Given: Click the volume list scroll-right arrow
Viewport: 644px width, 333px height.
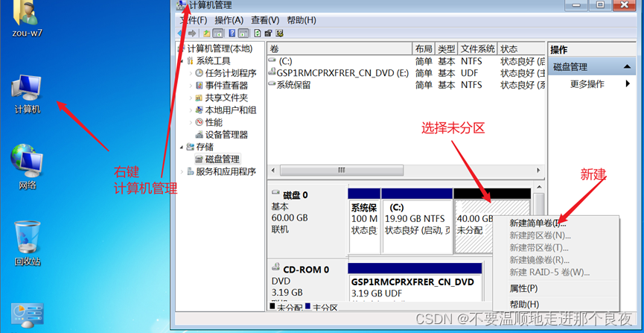Looking at the screenshot, I should coord(538,170).
